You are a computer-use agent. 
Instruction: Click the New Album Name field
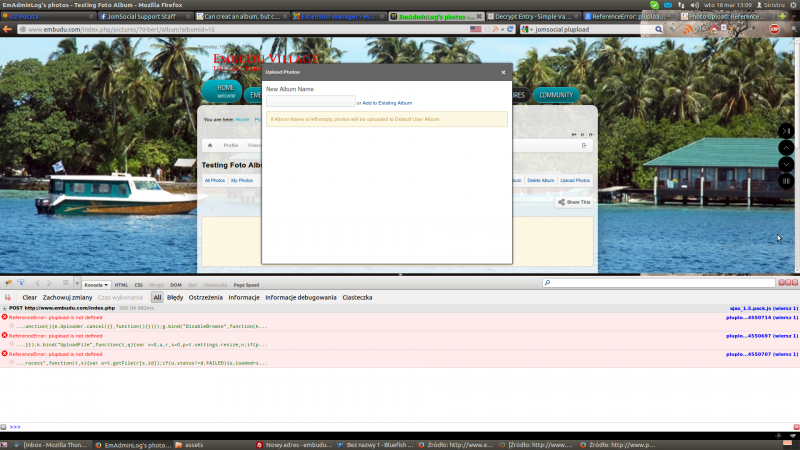pyautogui.click(x=311, y=101)
